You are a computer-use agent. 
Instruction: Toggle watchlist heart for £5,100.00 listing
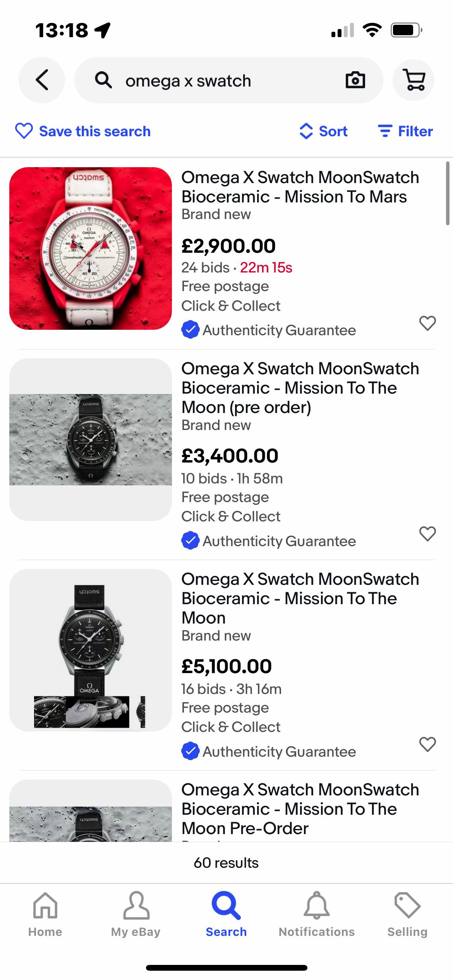coord(427,744)
